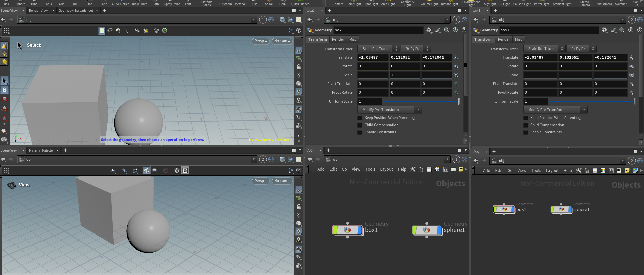This screenshot has width=644, height=275.
Task: Adjust Uniform Scale slider in left parameter pane
Action: click(x=422, y=101)
